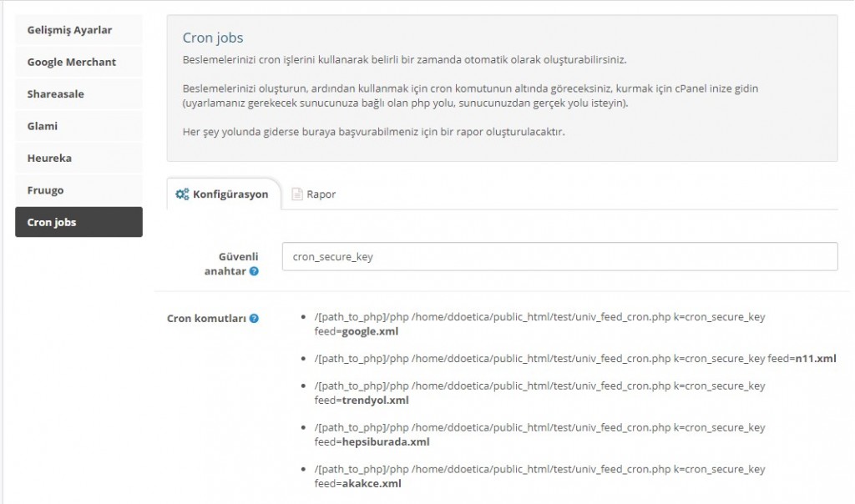This screenshot has width=855, height=504.
Task: Select Glami from the side menu
Action: [78, 126]
